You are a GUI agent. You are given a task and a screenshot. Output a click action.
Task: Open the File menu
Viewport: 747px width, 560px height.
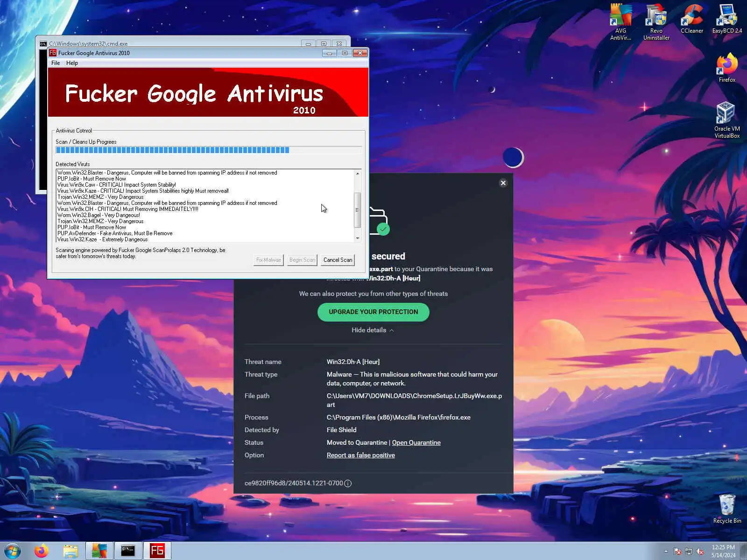56,63
